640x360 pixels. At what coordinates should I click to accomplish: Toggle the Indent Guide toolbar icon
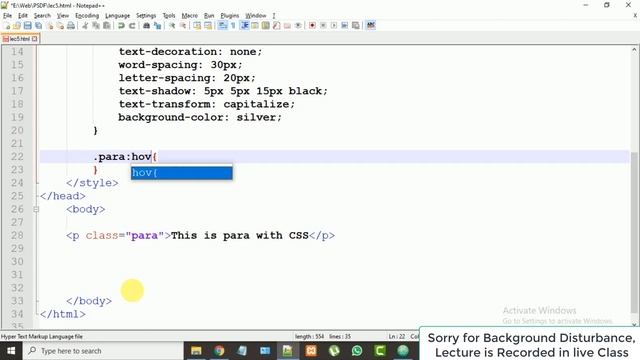click(x=244, y=26)
